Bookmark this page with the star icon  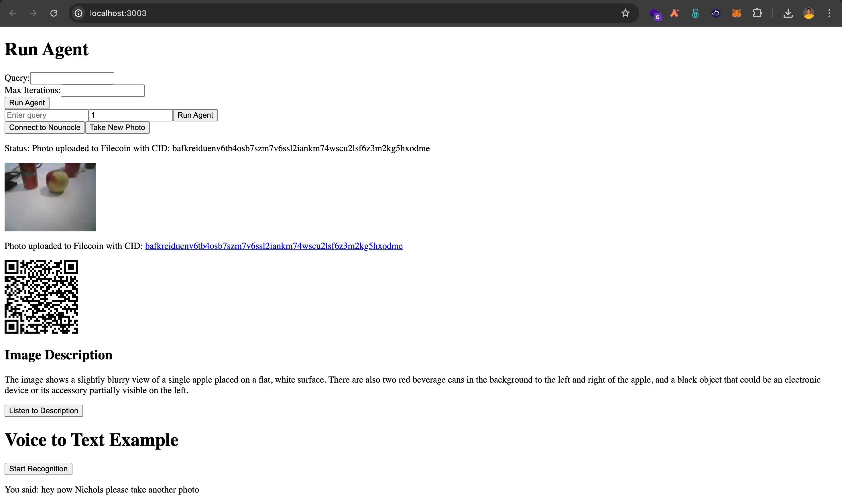coord(625,13)
